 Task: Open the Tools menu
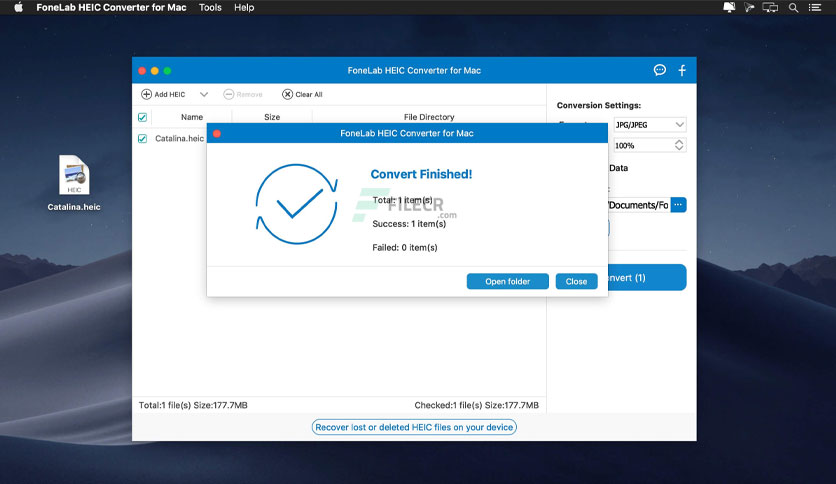210,7
